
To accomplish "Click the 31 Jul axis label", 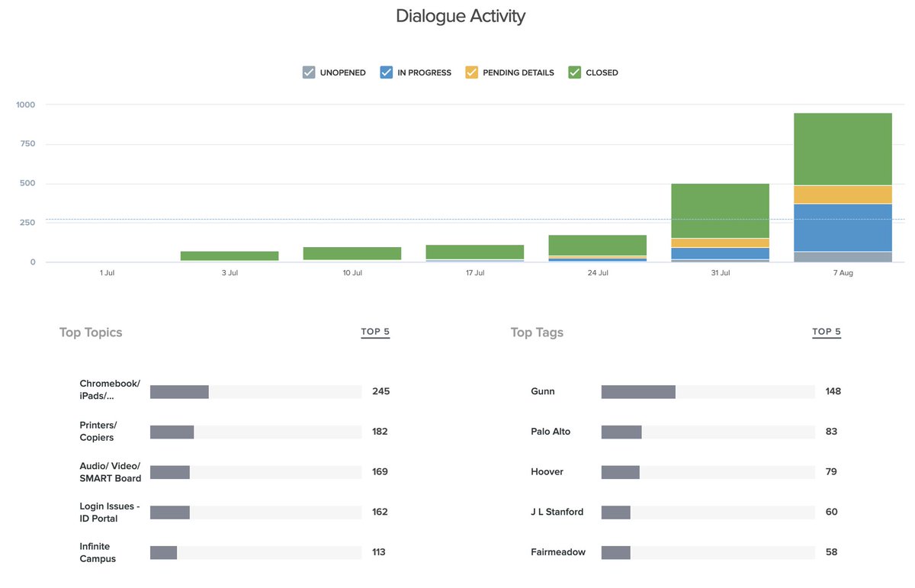I will pos(720,272).
